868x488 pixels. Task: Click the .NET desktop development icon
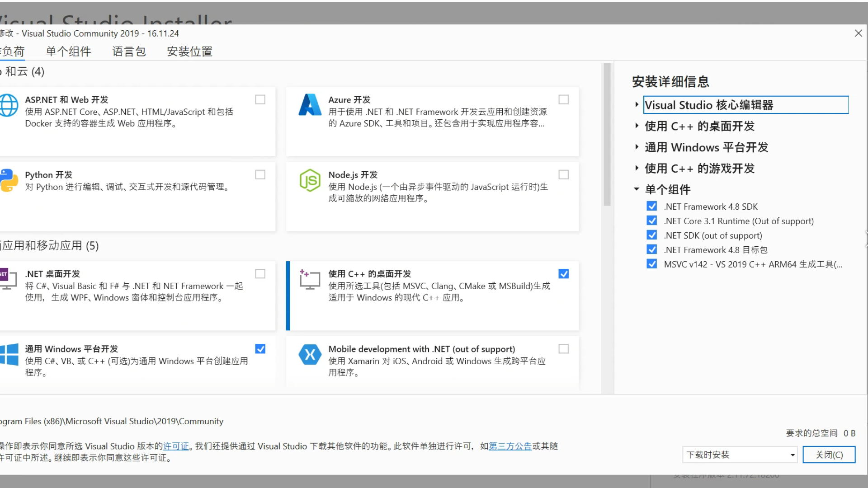(x=8, y=279)
